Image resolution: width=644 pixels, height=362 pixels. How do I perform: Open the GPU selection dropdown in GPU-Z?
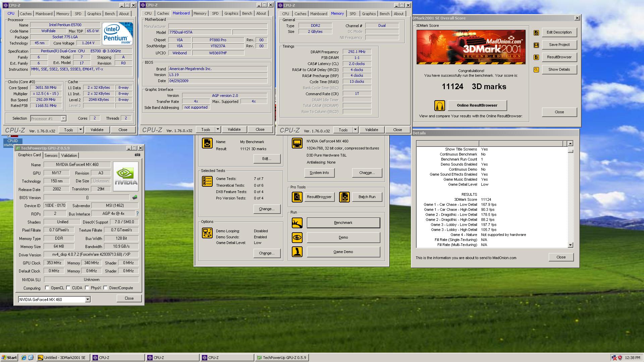click(88, 300)
